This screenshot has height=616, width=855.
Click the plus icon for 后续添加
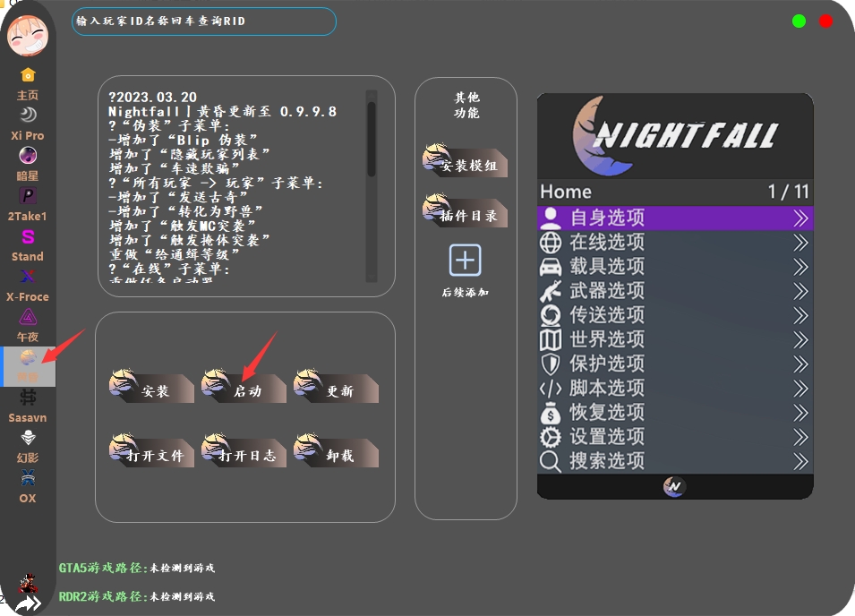(x=465, y=261)
